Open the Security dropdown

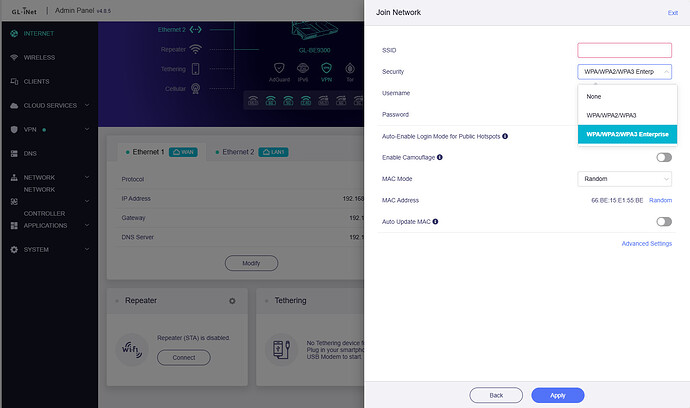click(x=625, y=71)
